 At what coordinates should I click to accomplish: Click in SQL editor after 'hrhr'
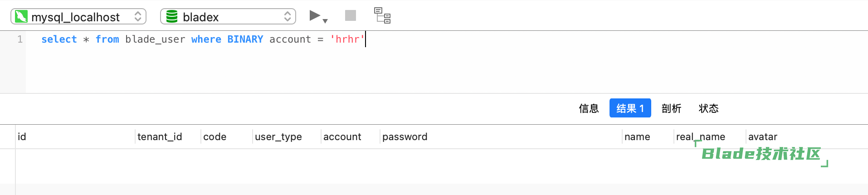tap(366, 39)
